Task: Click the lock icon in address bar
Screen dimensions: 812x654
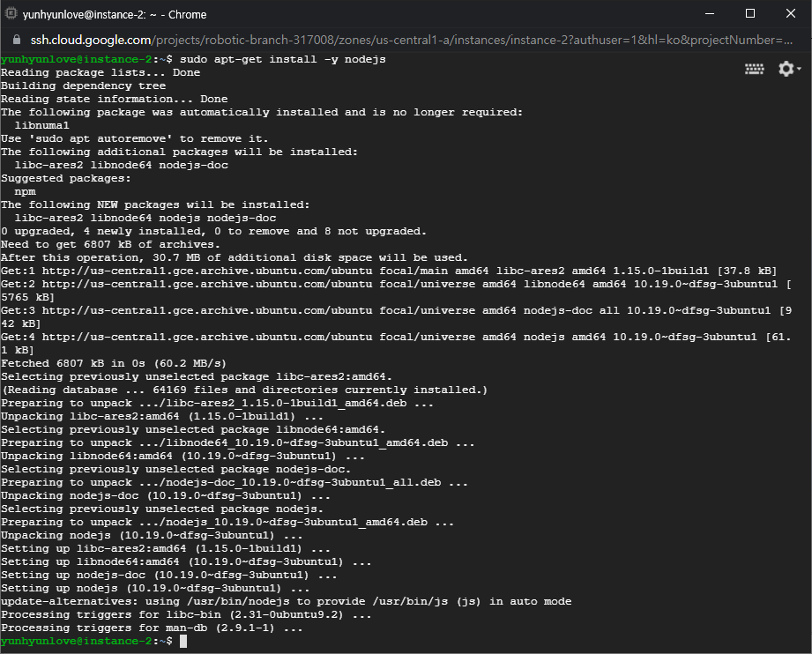Action: tap(17, 40)
